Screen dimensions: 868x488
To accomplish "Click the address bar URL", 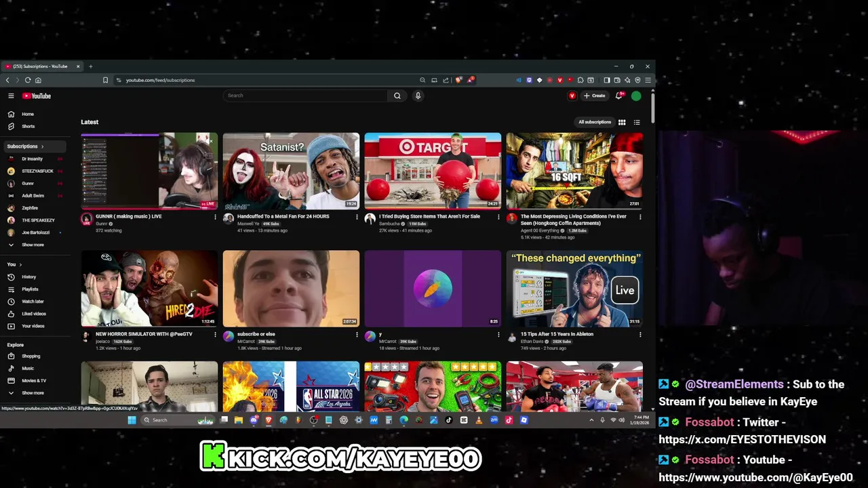I will 160,80.
